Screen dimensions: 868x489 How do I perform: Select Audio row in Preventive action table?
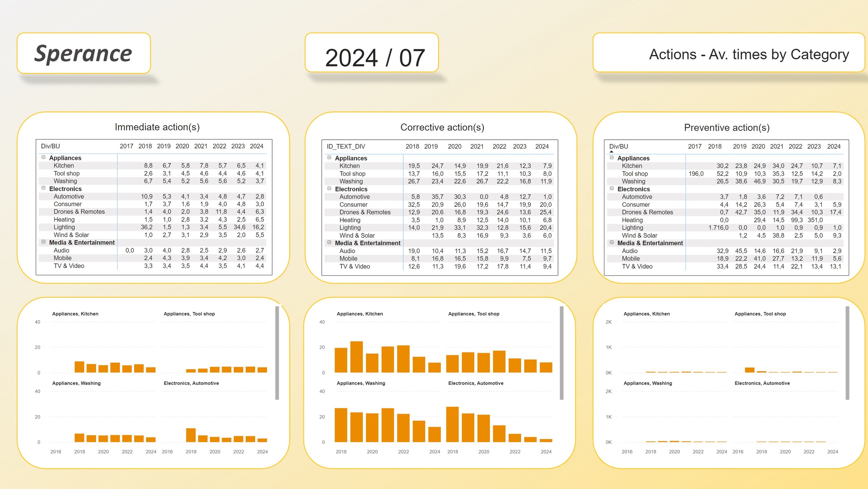click(x=725, y=251)
